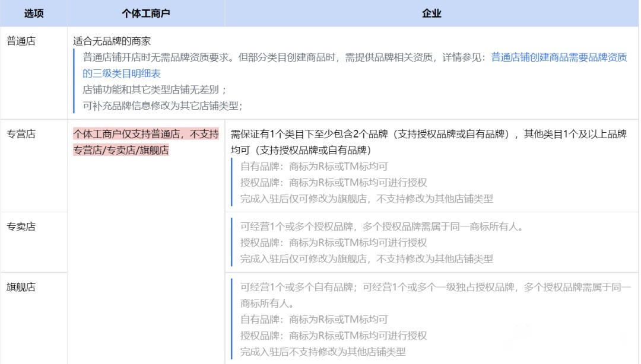Screen dimensions: 641x364
Task: Click the 企业 column header
Action: [x=431, y=13]
